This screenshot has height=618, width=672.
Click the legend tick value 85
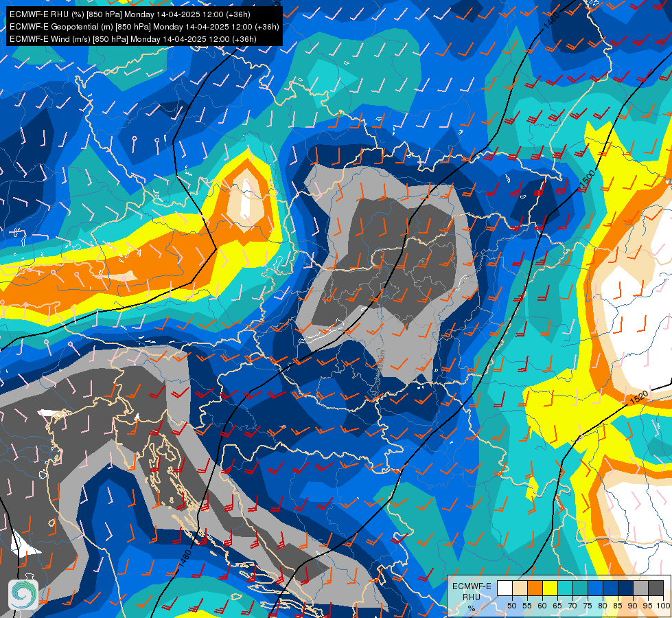[x=618, y=606]
